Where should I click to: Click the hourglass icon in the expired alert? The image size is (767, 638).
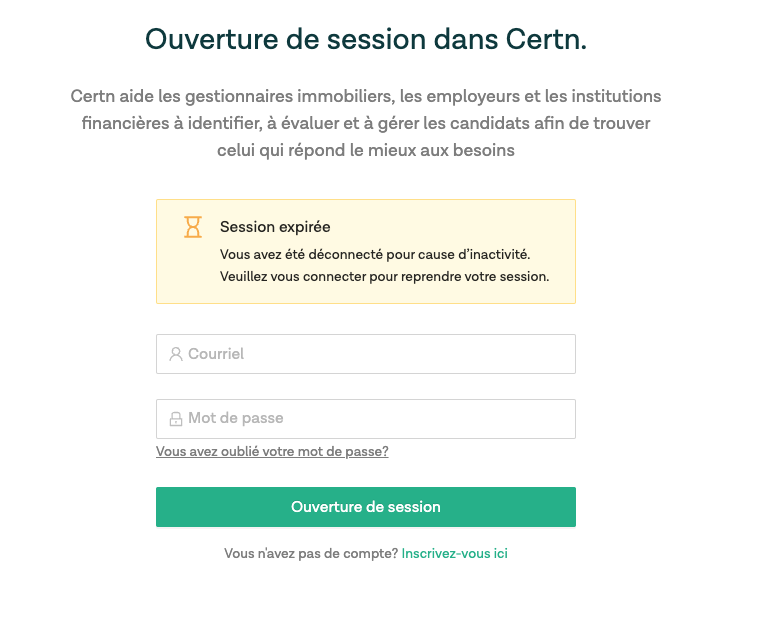(193, 227)
